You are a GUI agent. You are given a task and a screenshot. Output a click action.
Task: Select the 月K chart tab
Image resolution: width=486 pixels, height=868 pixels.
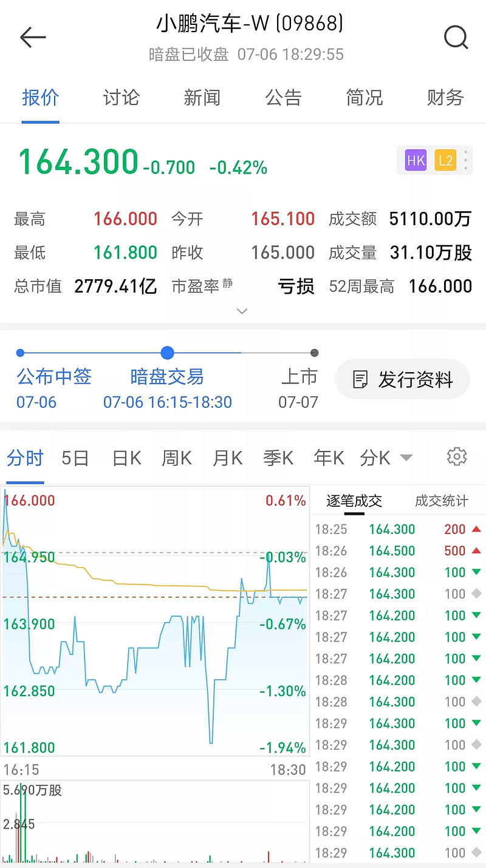pyautogui.click(x=228, y=458)
